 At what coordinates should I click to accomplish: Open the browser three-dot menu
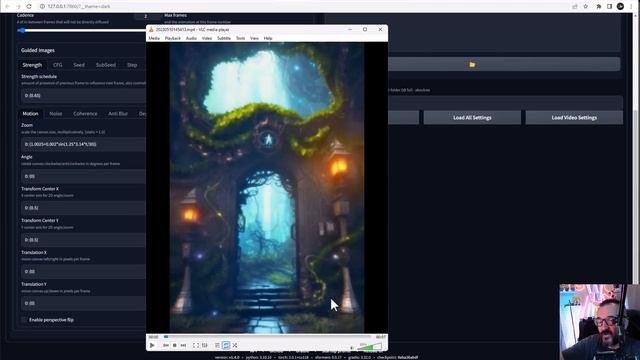(631, 6)
